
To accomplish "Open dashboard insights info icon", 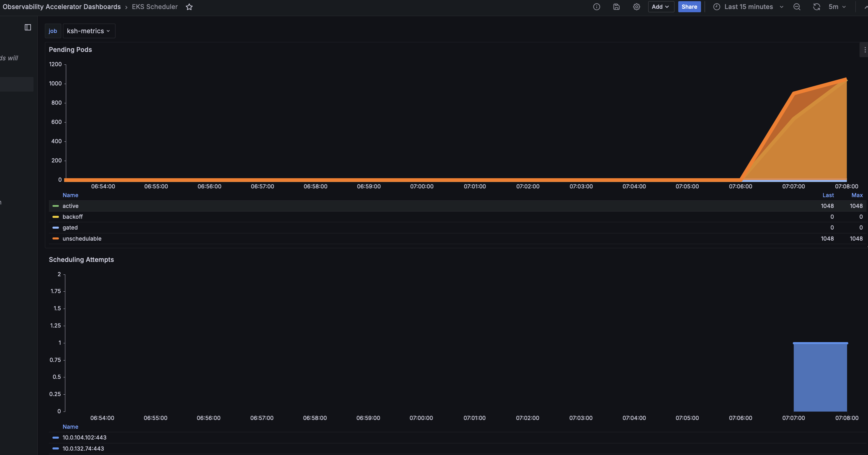I will tap(596, 7).
